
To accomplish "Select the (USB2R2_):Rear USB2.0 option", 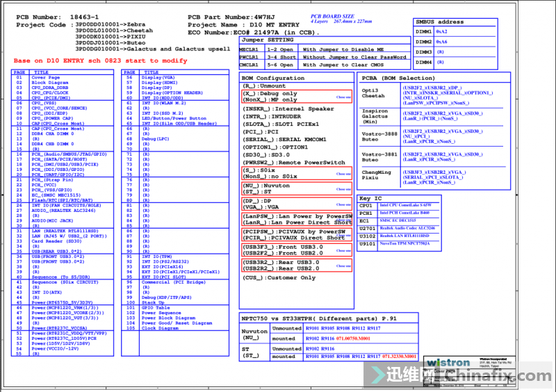I will click(281, 268).
